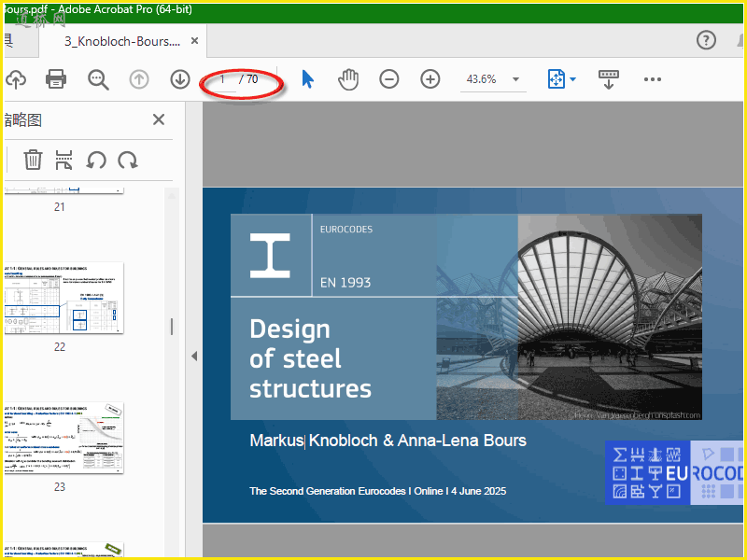The image size is (747, 560).
Task: Activate the arrow selection tool
Action: [307, 79]
